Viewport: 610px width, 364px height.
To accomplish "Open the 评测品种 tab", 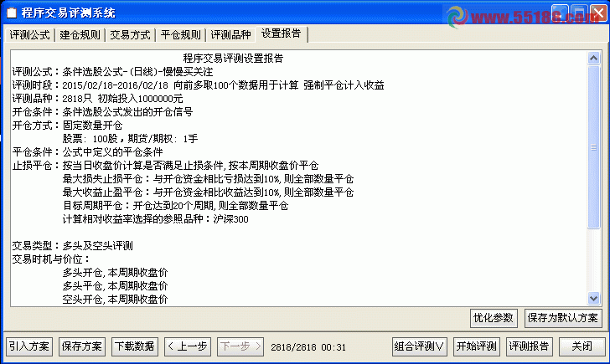I will click(230, 35).
